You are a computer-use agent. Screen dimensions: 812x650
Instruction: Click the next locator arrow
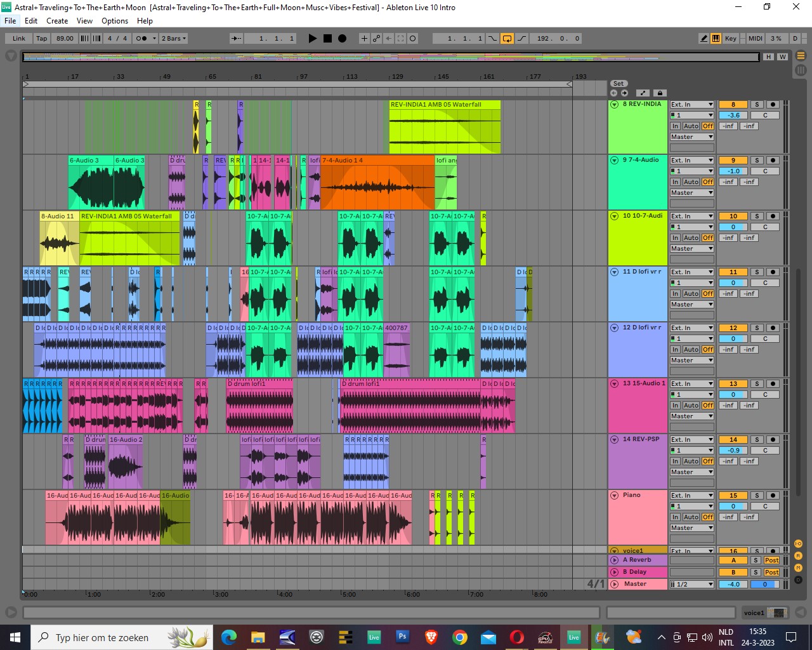coord(624,93)
